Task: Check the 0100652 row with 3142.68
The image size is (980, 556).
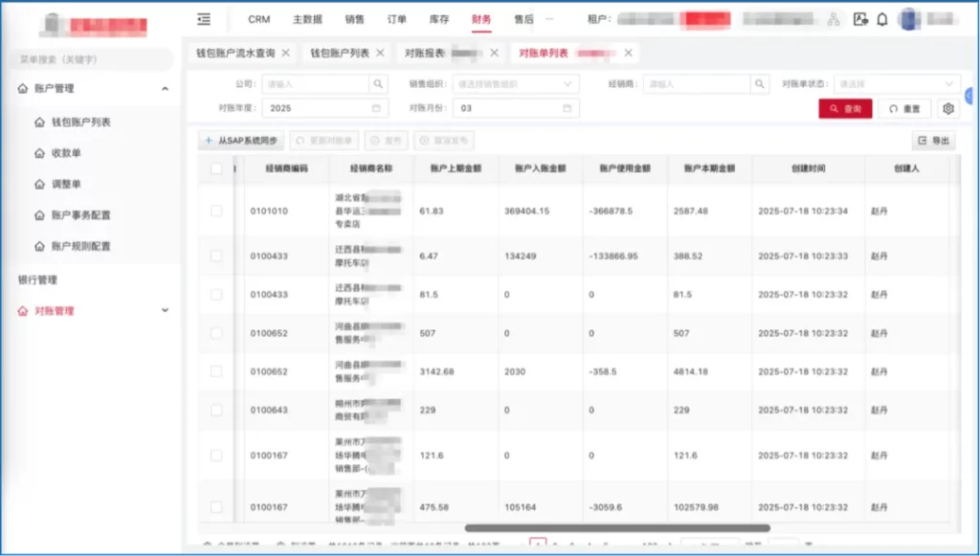Action: [x=216, y=371]
